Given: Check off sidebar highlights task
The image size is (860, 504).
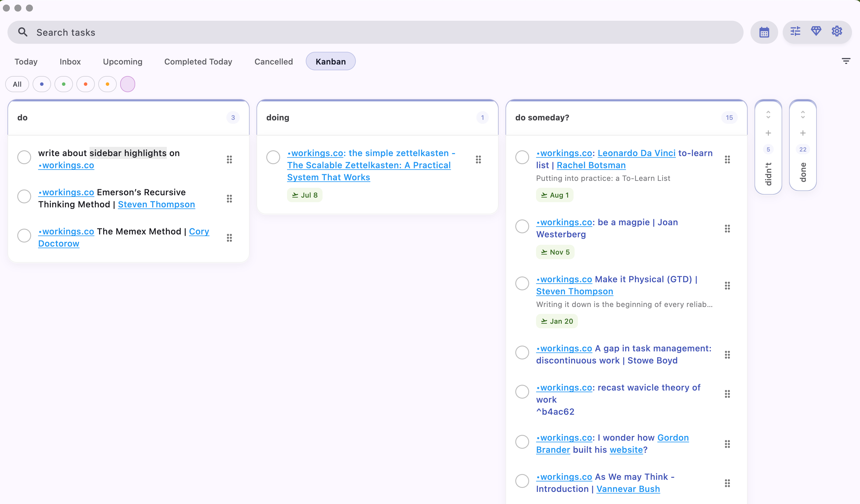Looking at the screenshot, I should [24, 157].
